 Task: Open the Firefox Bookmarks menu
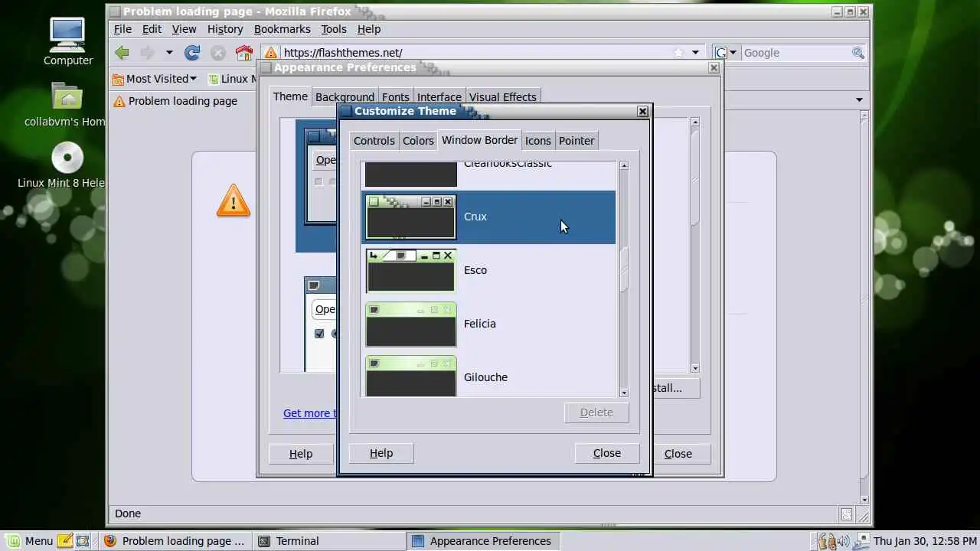tap(282, 29)
